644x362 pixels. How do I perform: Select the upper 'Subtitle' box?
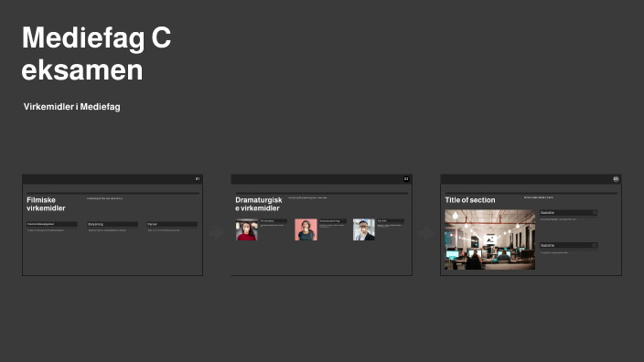[568, 213]
